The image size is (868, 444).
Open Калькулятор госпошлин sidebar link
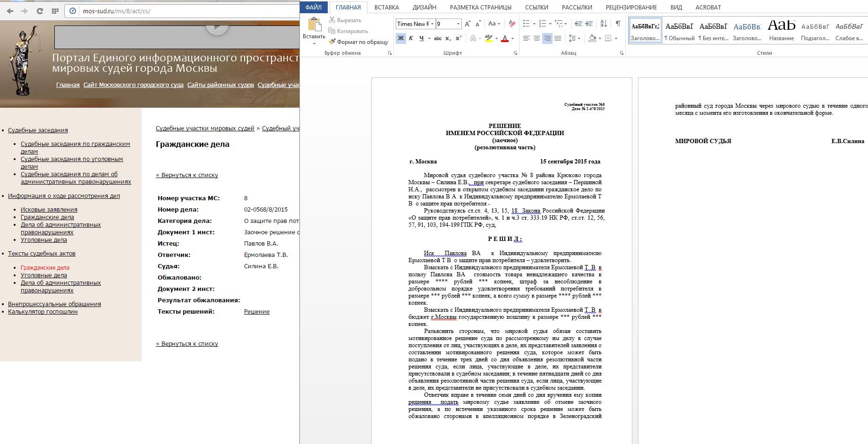[x=43, y=312]
